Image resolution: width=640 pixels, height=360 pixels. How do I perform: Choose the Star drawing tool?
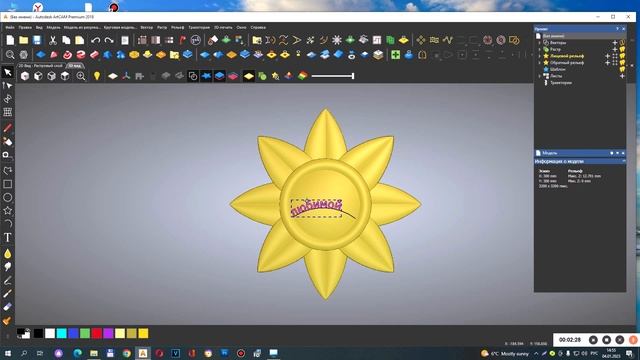tap(7, 211)
